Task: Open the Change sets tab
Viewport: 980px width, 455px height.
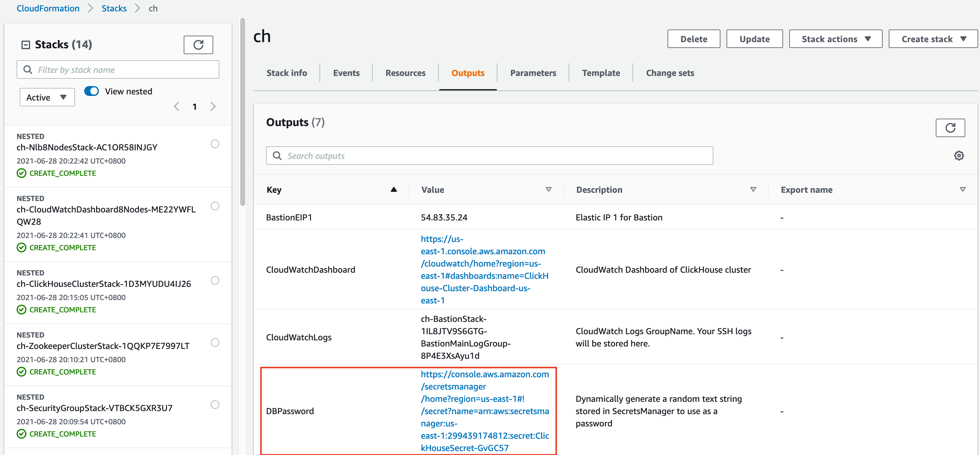Action: (670, 73)
